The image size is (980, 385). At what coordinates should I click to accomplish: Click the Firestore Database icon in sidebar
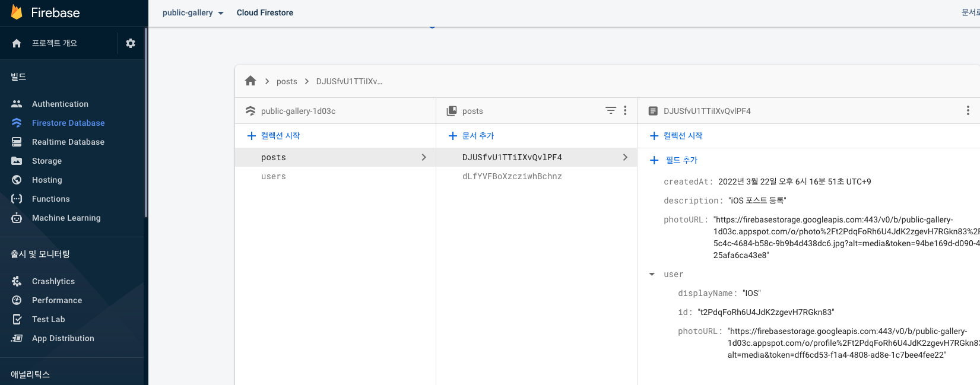17,123
